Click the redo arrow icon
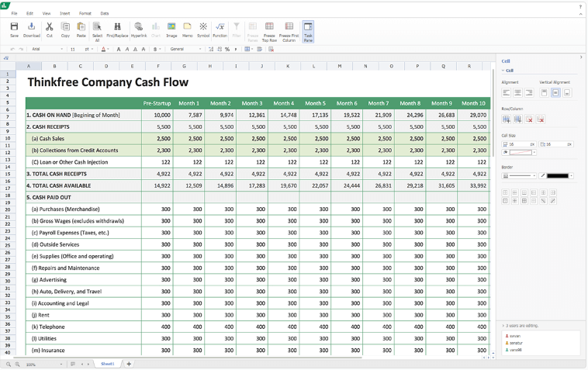 tap(21, 49)
